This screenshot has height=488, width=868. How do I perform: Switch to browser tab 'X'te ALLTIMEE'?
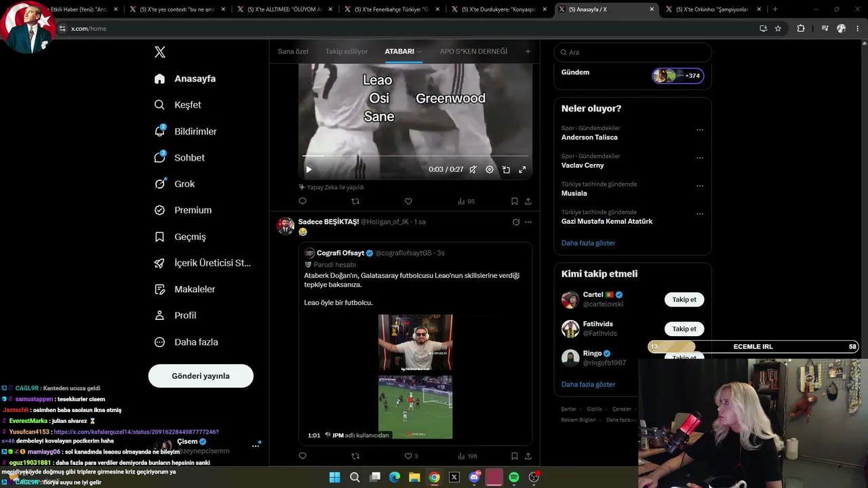coord(285,9)
